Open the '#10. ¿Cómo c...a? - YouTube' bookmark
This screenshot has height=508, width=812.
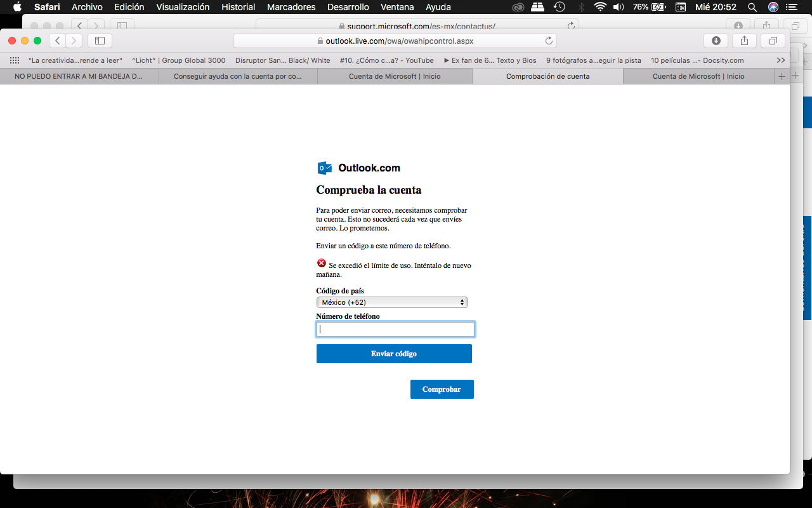tap(387, 60)
